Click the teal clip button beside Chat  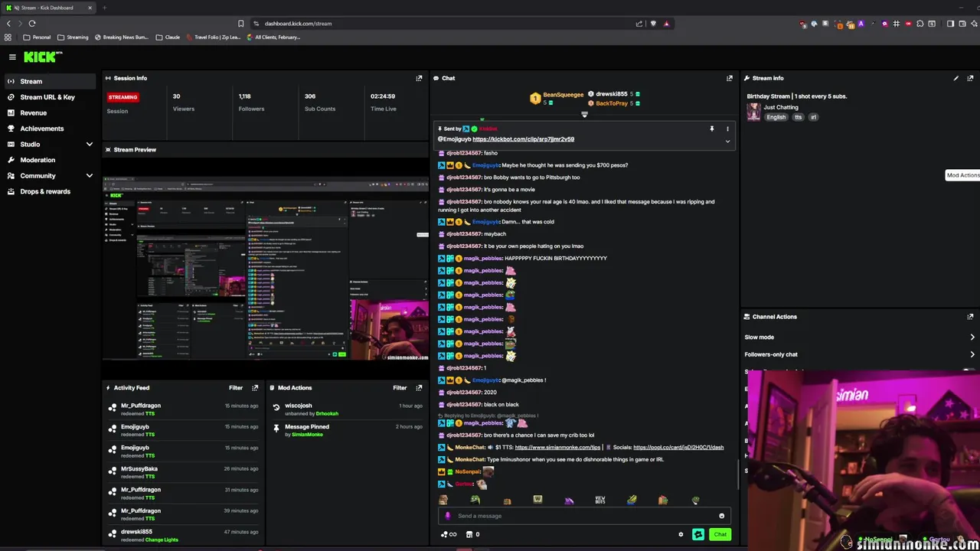pyautogui.click(x=698, y=535)
